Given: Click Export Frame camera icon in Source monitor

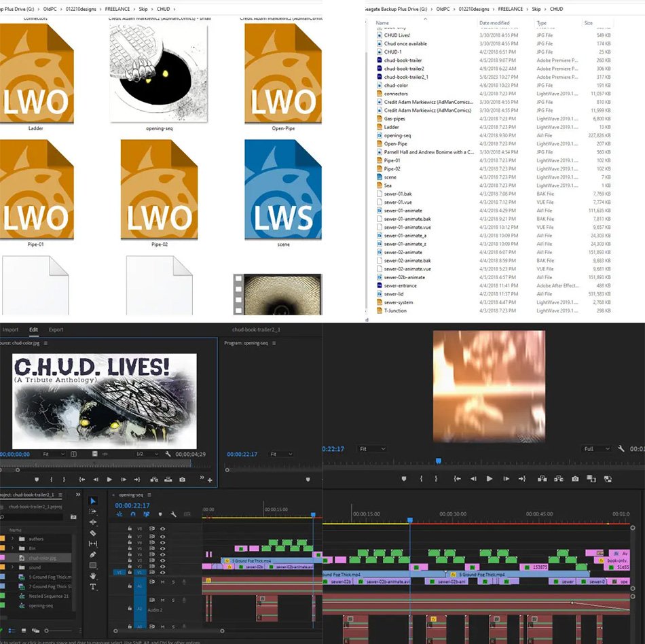Looking at the screenshot, I should (182, 480).
